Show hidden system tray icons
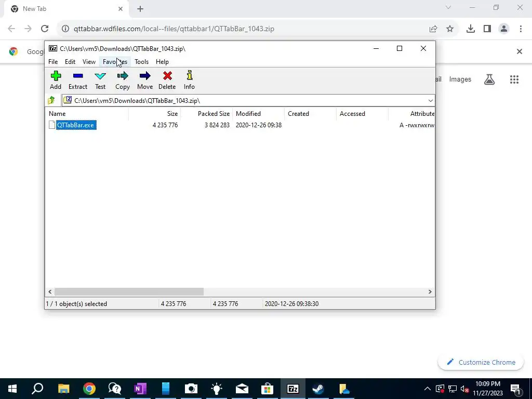Viewport: 532px width, 399px height. point(428,389)
